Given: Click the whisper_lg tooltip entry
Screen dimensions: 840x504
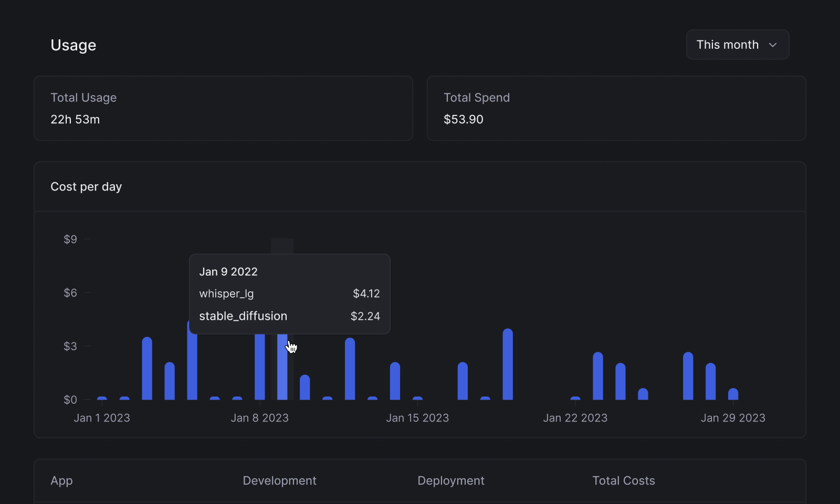Looking at the screenshot, I should pos(226,294).
